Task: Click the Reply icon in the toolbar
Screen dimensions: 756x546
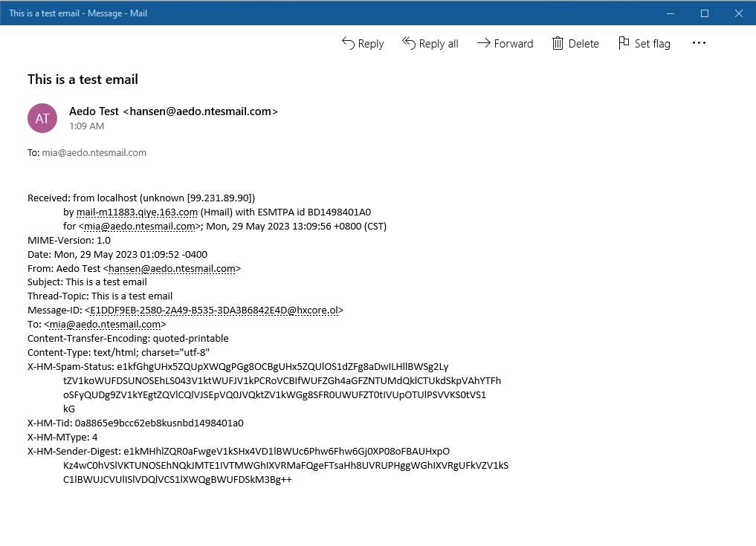Action: [x=348, y=43]
